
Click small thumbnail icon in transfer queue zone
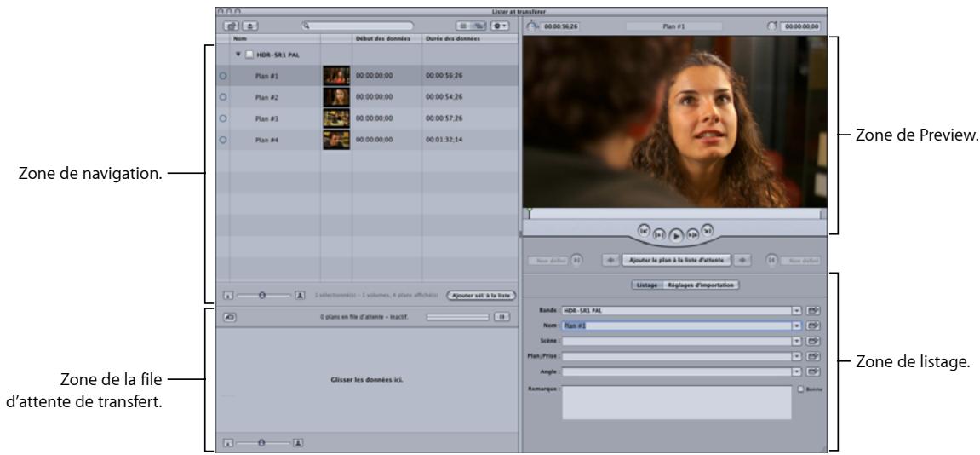(x=228, y=443)
